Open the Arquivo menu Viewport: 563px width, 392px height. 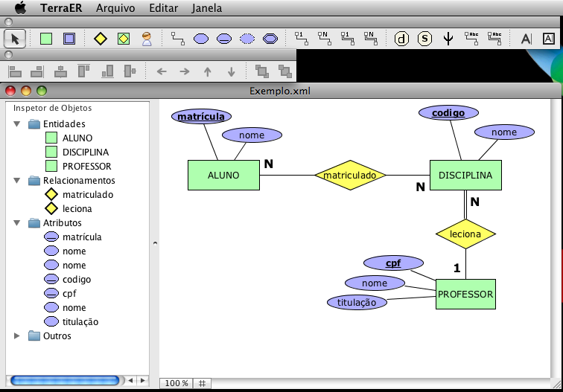(115, 8)
